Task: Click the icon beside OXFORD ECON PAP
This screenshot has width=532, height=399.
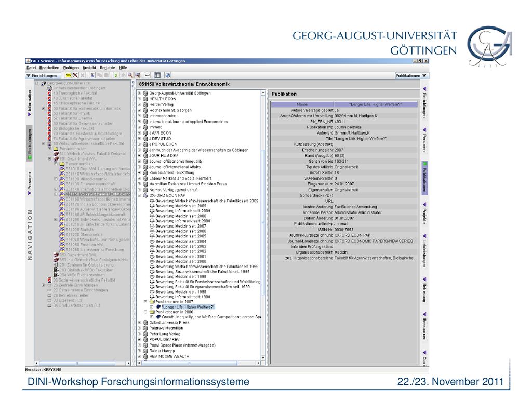Action: point(145,195)
